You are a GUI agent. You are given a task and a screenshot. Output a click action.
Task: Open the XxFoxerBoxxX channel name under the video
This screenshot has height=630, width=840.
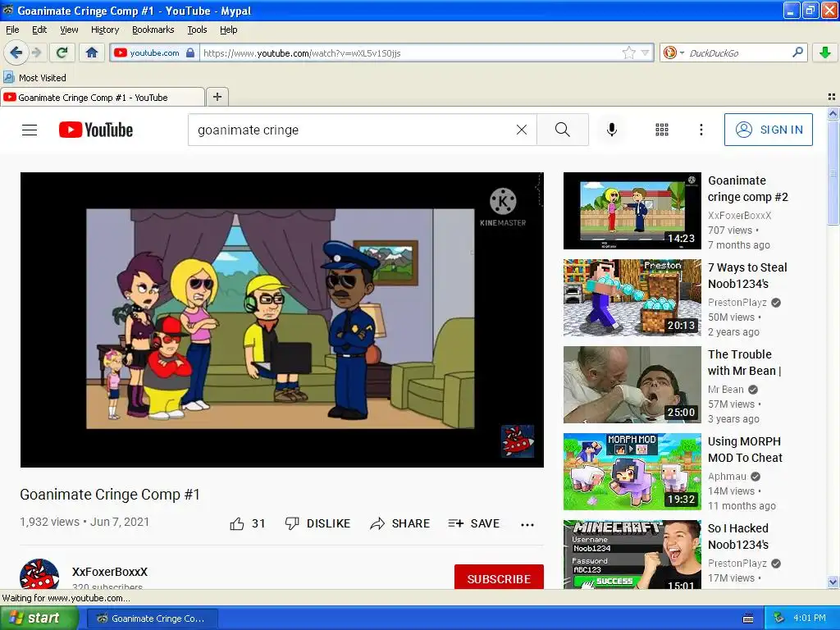(110, 572)
